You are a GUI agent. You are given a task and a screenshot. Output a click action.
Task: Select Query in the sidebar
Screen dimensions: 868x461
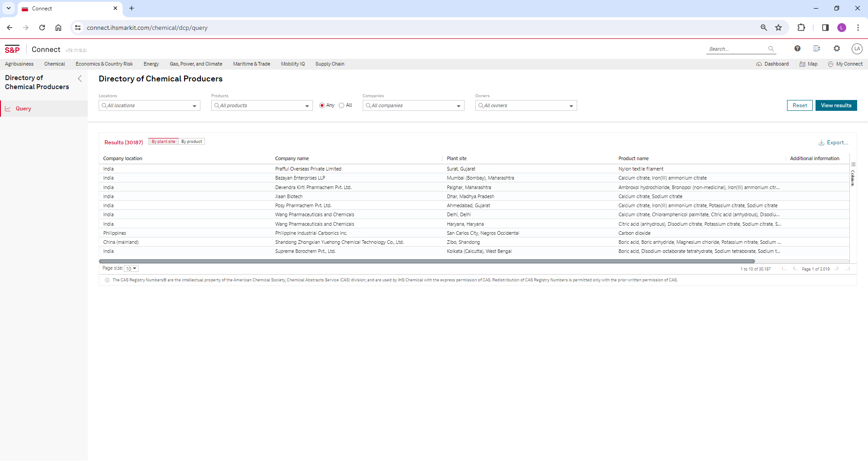pyautogui.click(x=44, y=109)
